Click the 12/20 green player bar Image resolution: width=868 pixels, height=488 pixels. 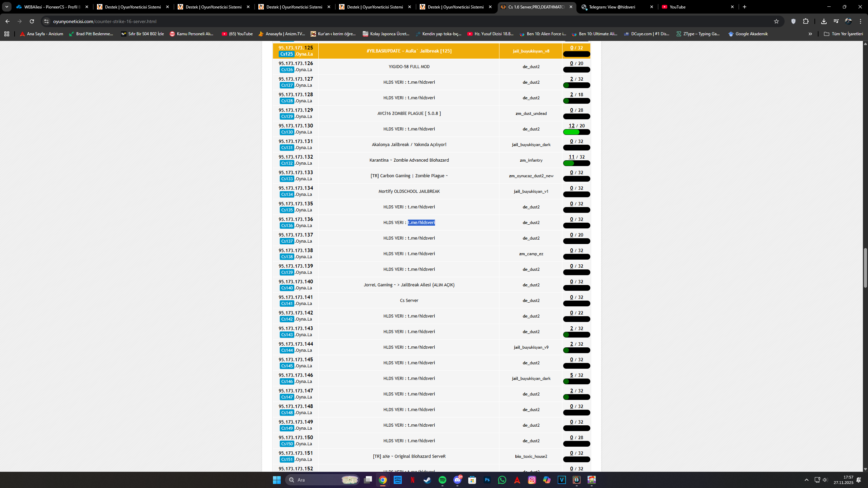[x=576, y=132]
